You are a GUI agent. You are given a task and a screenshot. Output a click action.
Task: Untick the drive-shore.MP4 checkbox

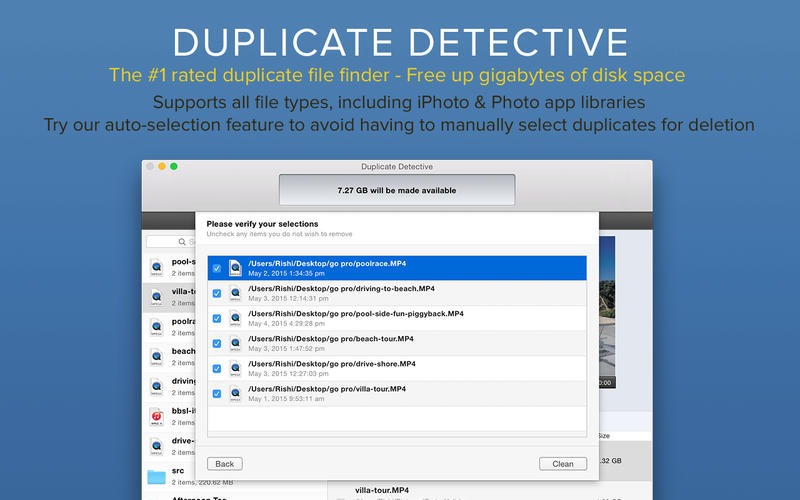[x=217, y=368]
